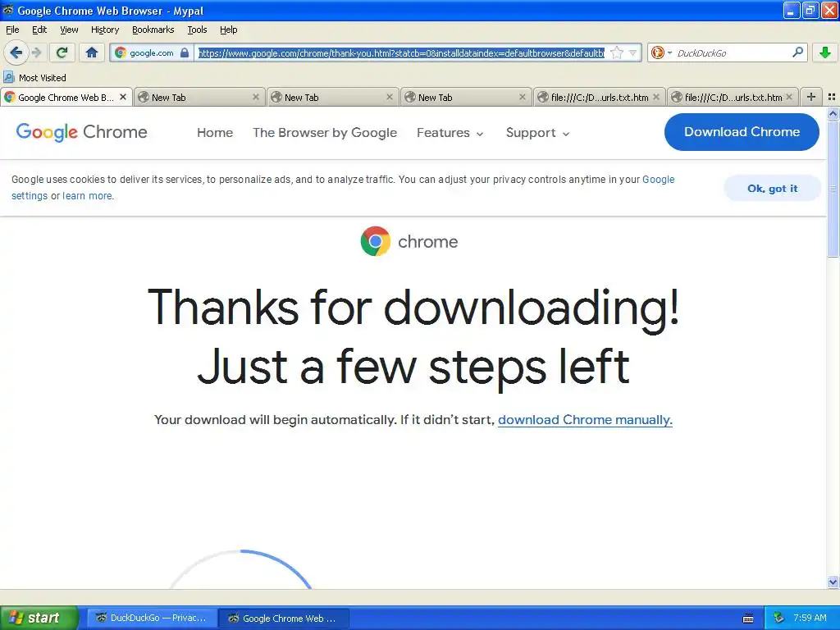The height and width of the screenshot is (630, 840).
Task: Open the Google settings link in the cookie notice
Action: coord(658,180)
